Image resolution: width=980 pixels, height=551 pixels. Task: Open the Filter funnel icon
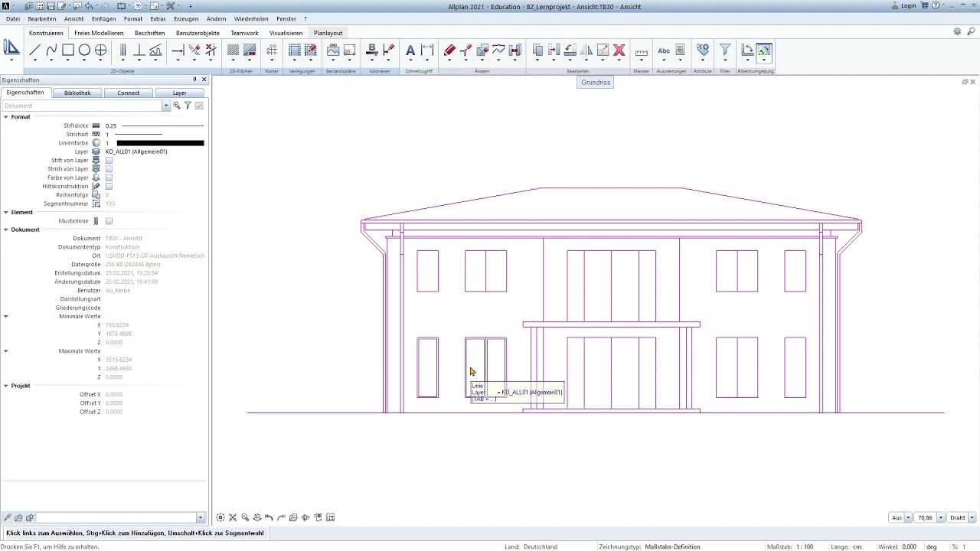point(725,51)
